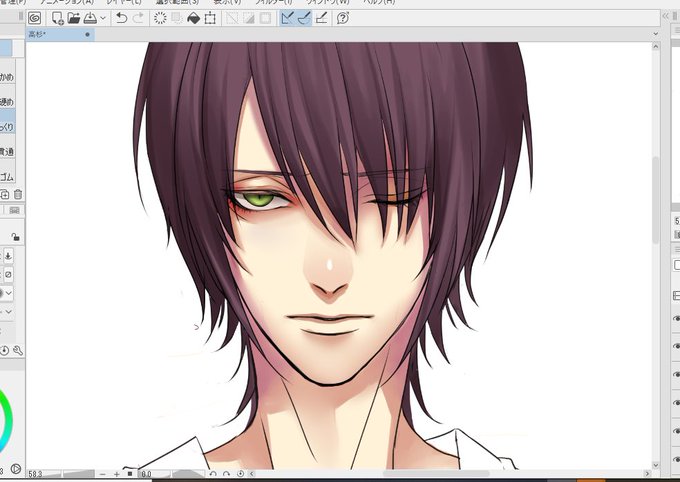The image size is (680, 482).
Task: Open Clip Studio Paint support icon
Action: [343, 18]
